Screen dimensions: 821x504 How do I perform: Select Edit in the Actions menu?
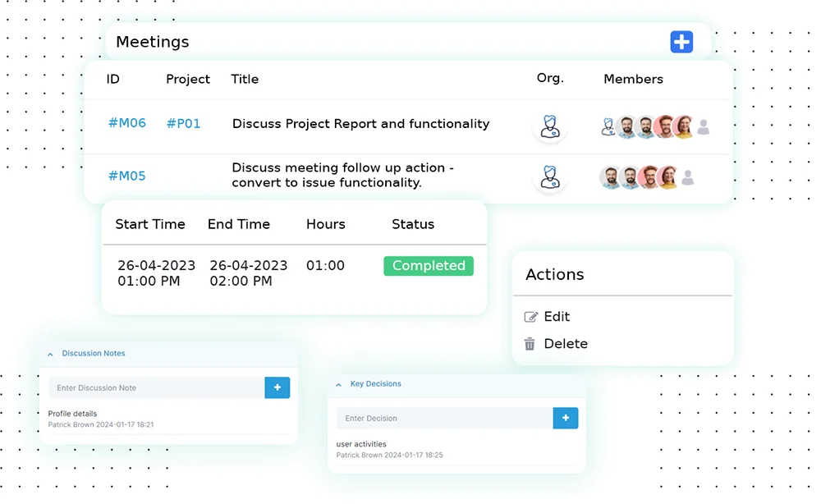coord(557,317)
